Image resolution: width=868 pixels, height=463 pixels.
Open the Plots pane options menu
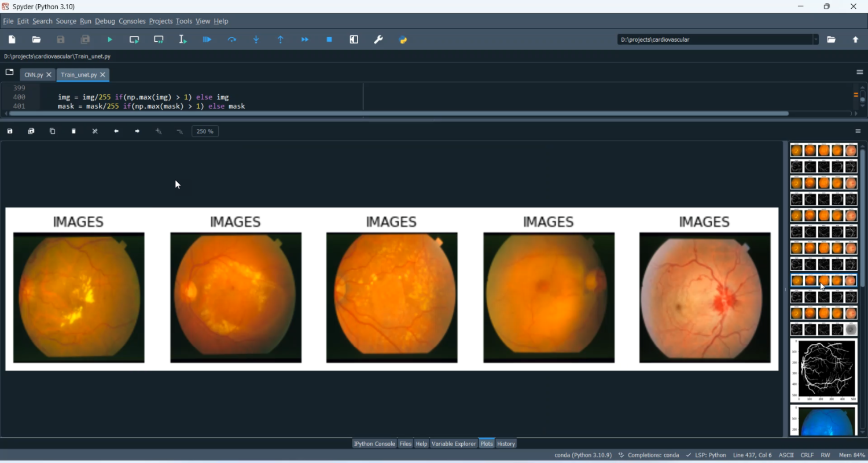pos(858,131)
